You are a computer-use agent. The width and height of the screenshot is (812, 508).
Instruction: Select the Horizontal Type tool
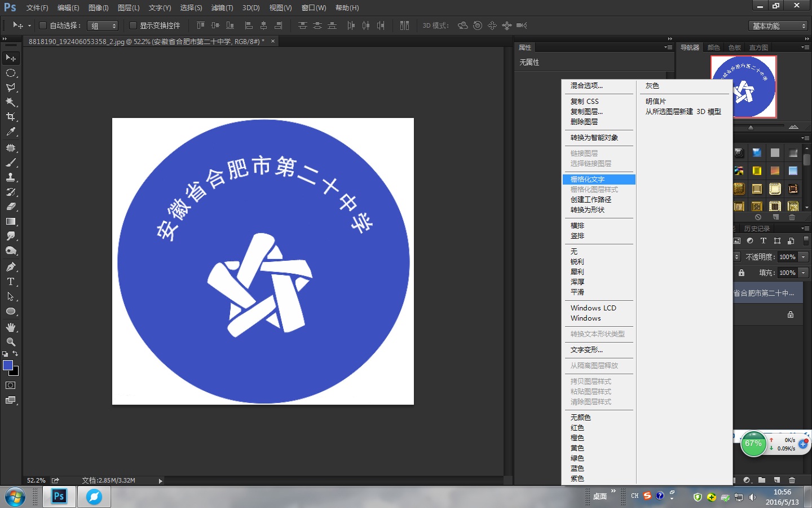pos(11,282)
